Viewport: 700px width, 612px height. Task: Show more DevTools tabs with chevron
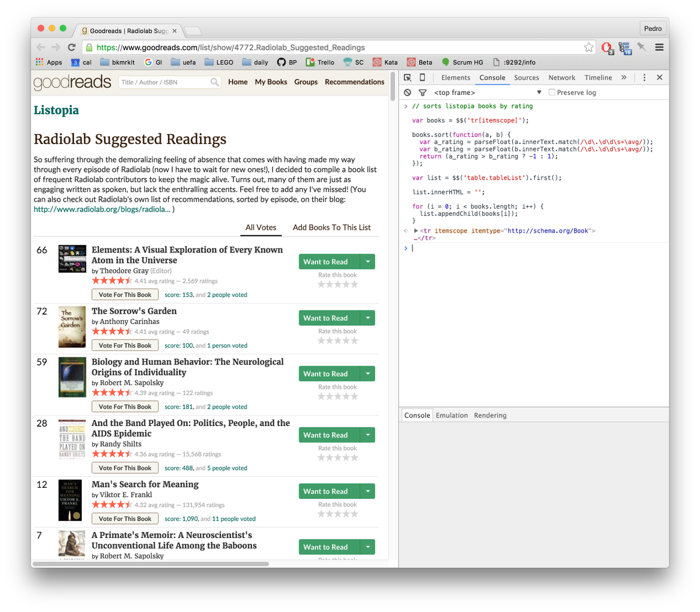[624, 78]
